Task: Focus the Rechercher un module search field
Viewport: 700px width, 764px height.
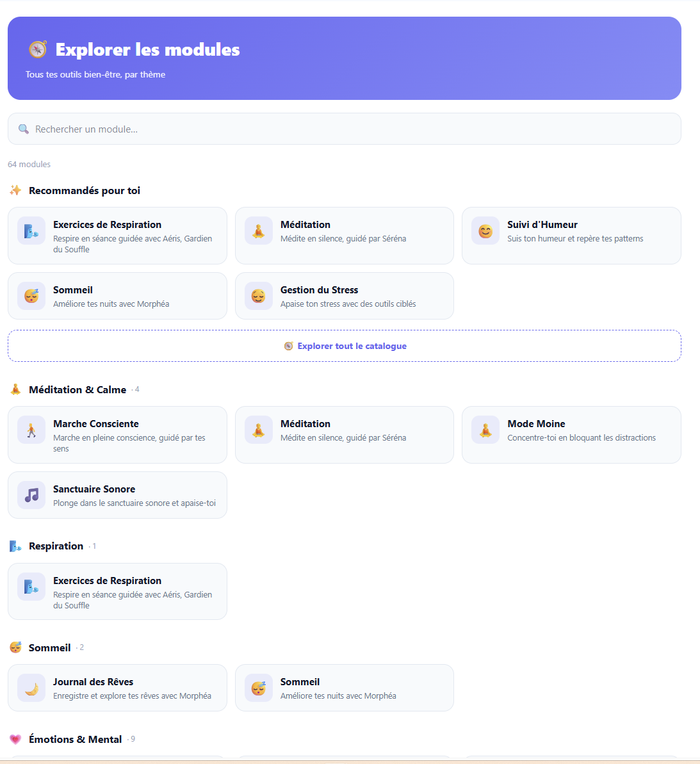Action: click(345, 129)
